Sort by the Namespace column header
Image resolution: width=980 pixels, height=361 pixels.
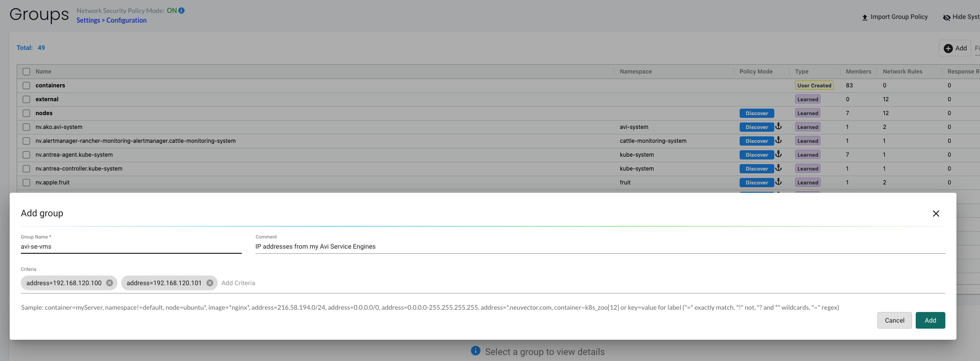point(636,72)
